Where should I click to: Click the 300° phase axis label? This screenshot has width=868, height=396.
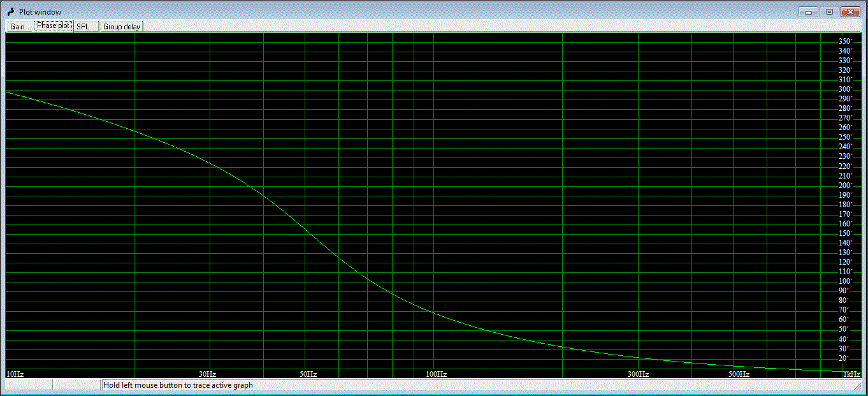[845, 89]
